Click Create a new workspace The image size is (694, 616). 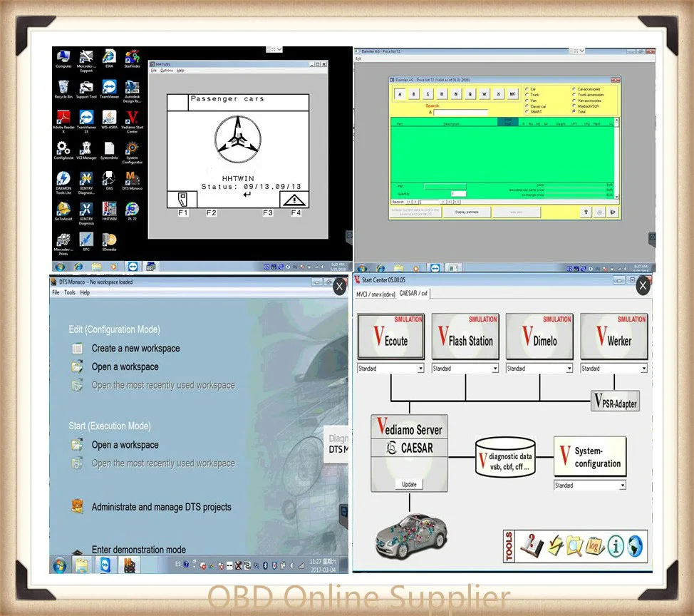pyautogui.click(x=135, y=349)
